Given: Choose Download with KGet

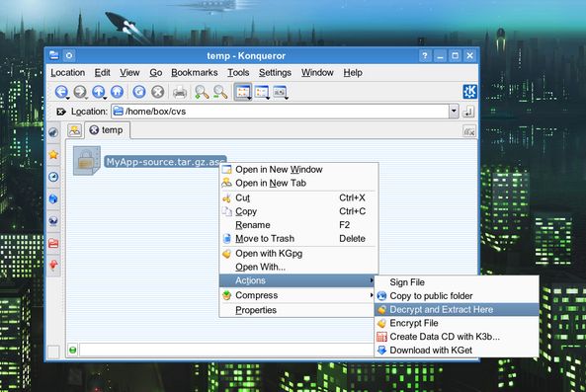Looking at the screenshot, I should point(457,351).
